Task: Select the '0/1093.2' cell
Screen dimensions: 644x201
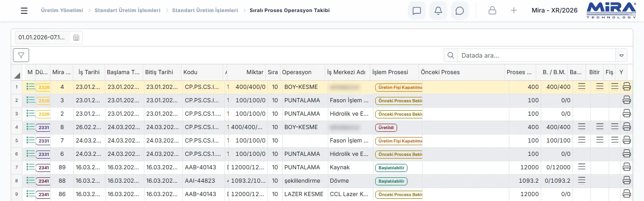Action: (557, 181)
